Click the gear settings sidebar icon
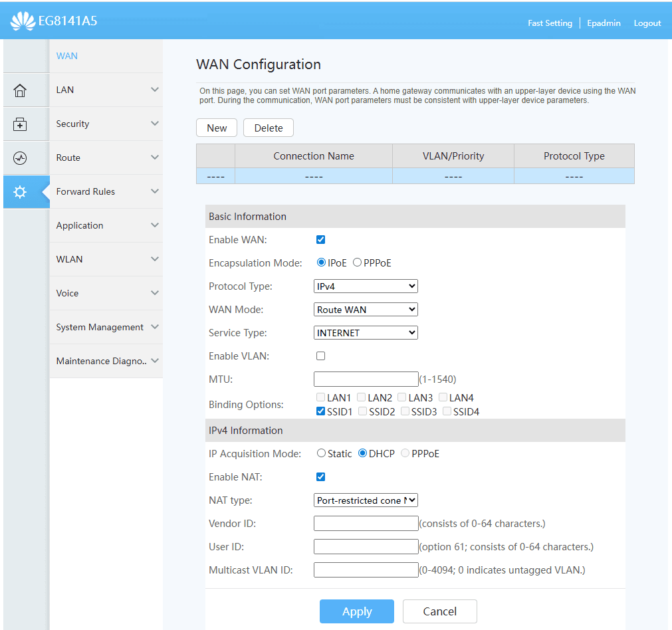672x630 pixels. click(x=20, y=192)
